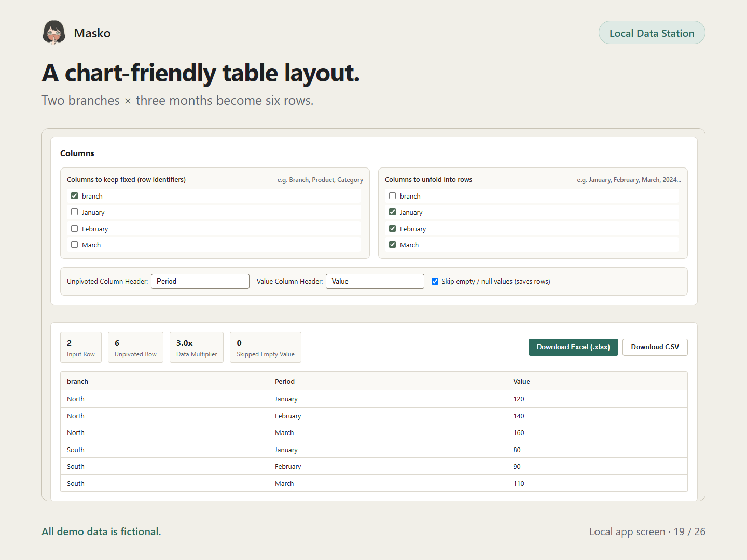Uncheck March in columns to unfold into rows
Viewport: 747px width, 560px height.
pos(393,245)
